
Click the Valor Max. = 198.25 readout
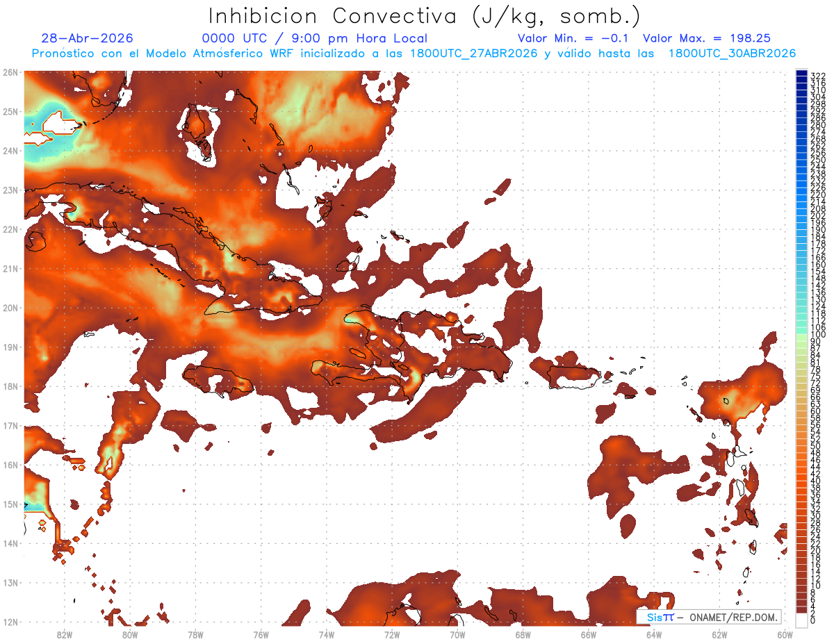coord(707,38)
